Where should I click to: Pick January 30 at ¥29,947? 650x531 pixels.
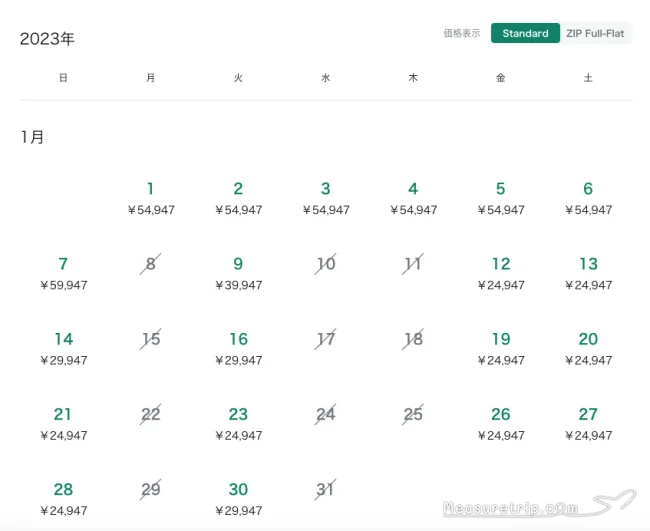pos(238,499)
